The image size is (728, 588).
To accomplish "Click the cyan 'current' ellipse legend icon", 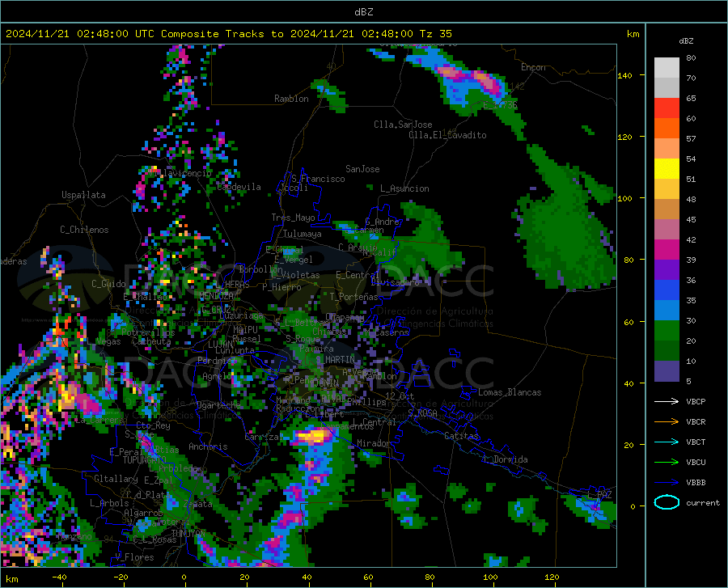I will tap(667, 502).
